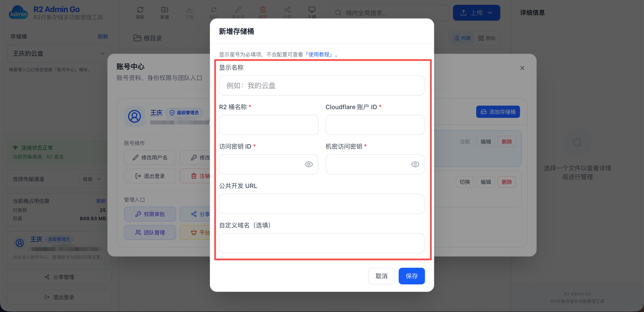This screenshot has height=312, width=644.
Task: Switch to the icon grid view
Action: coord(487,38)
